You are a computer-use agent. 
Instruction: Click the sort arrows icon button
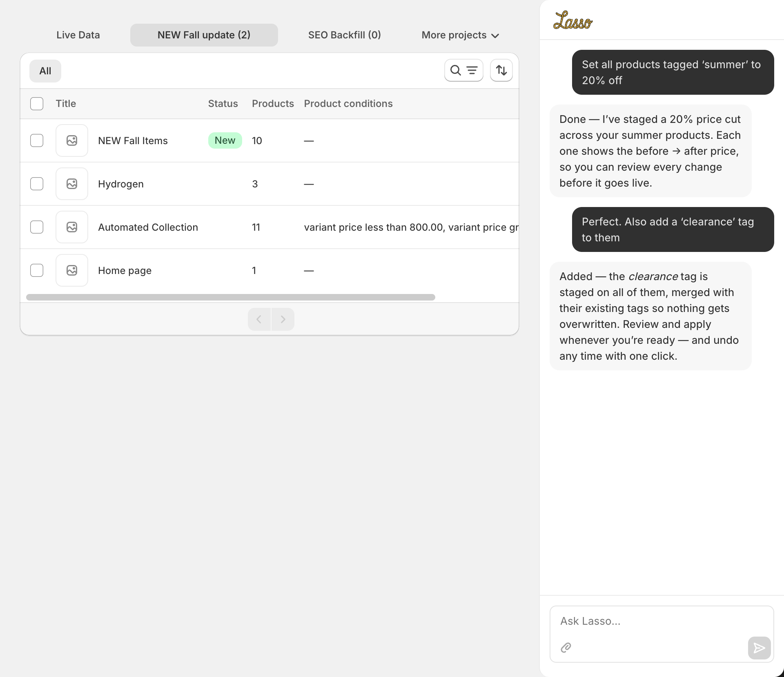[x=501, y=71]
